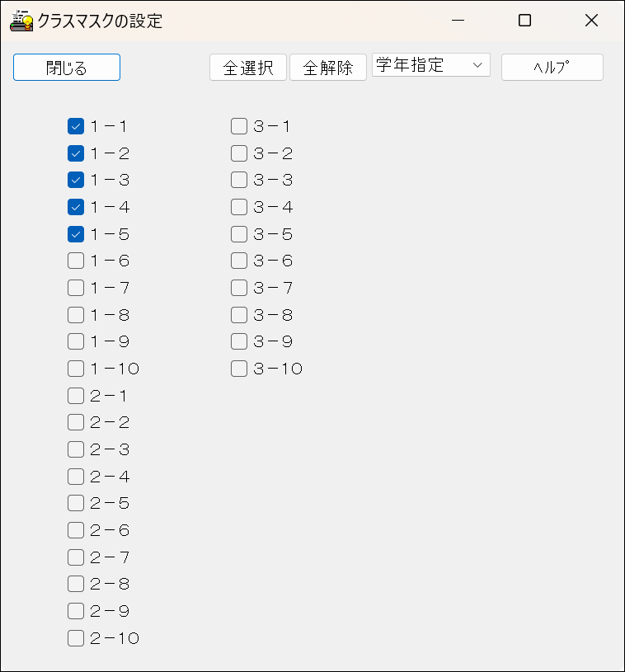Check the 2－7 class checkbox
This screenshot has height=672, width=625.
click(x=76, y=557)
